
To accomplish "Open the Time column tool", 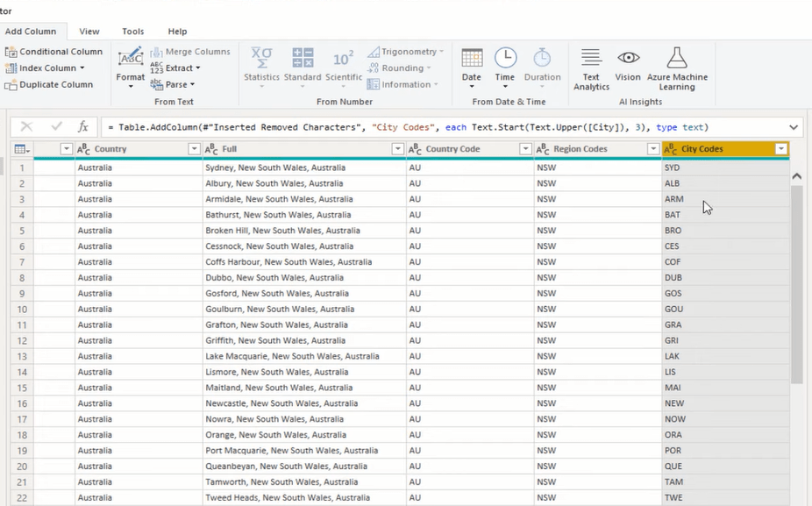I will 505,67.
